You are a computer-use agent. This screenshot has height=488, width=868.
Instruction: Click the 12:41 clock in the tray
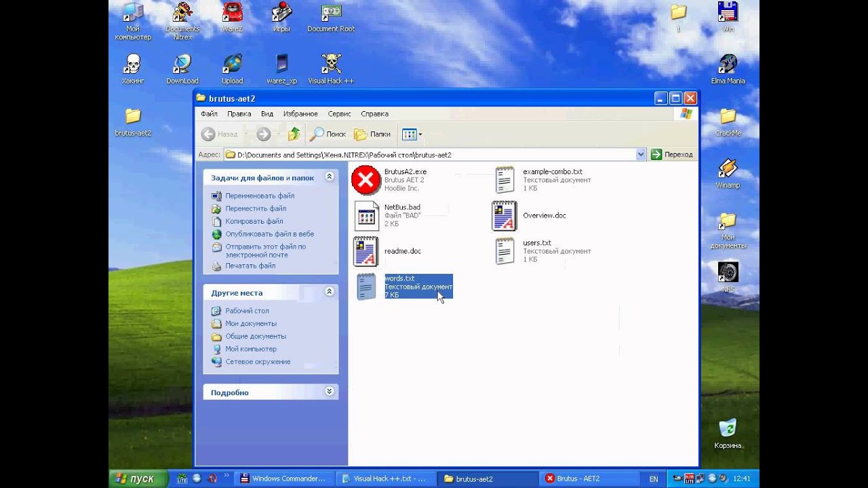(x=742, y=479)
